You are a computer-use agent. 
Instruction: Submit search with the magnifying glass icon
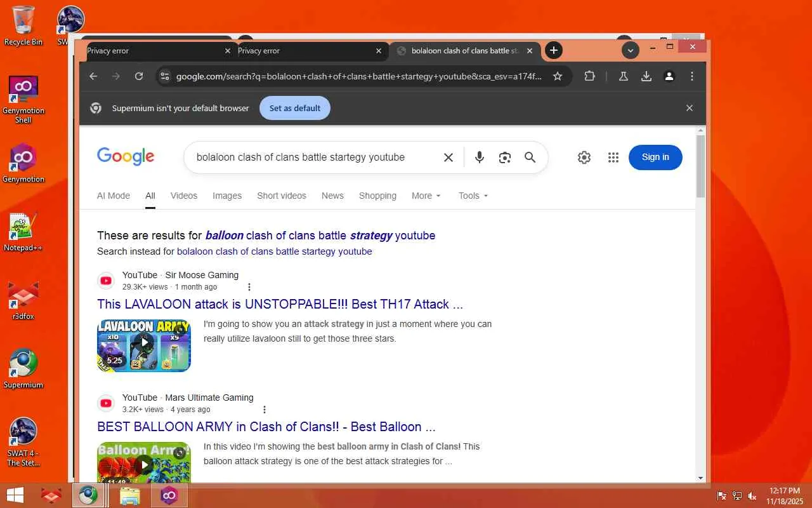[x=530, y=157]
